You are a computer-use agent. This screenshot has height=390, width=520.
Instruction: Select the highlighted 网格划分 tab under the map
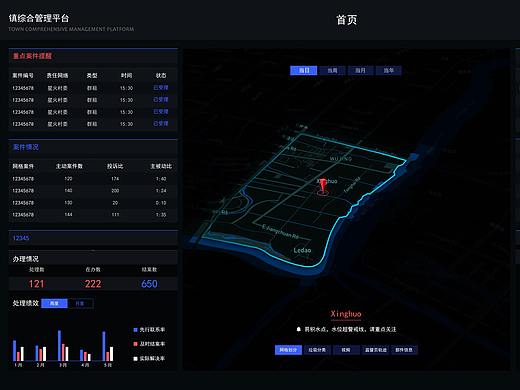click(288, 350)
